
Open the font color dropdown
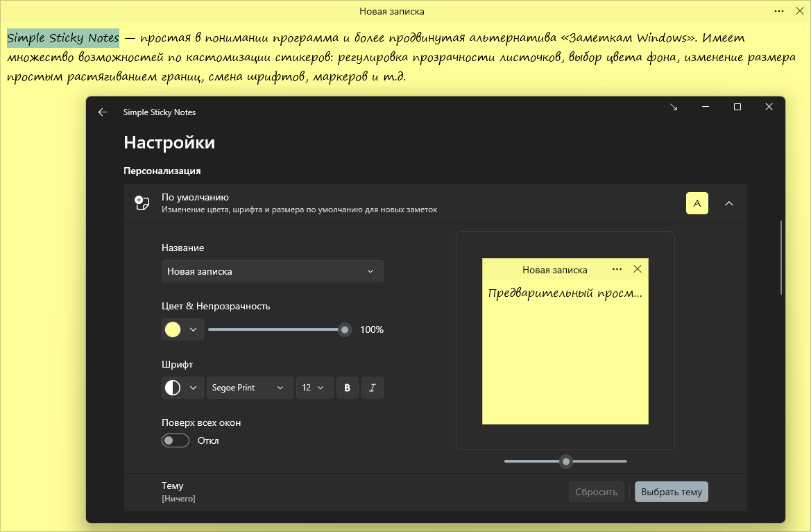[182, 388]
